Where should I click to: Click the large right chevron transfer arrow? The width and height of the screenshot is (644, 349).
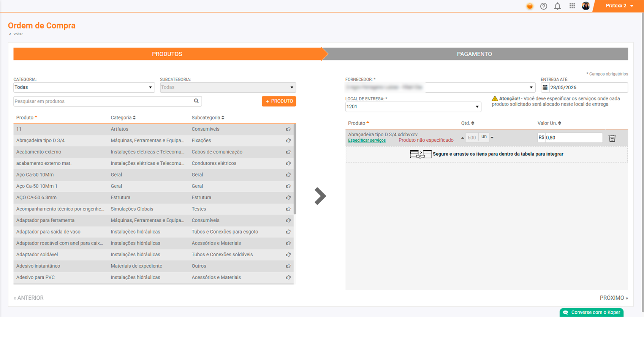320,196
